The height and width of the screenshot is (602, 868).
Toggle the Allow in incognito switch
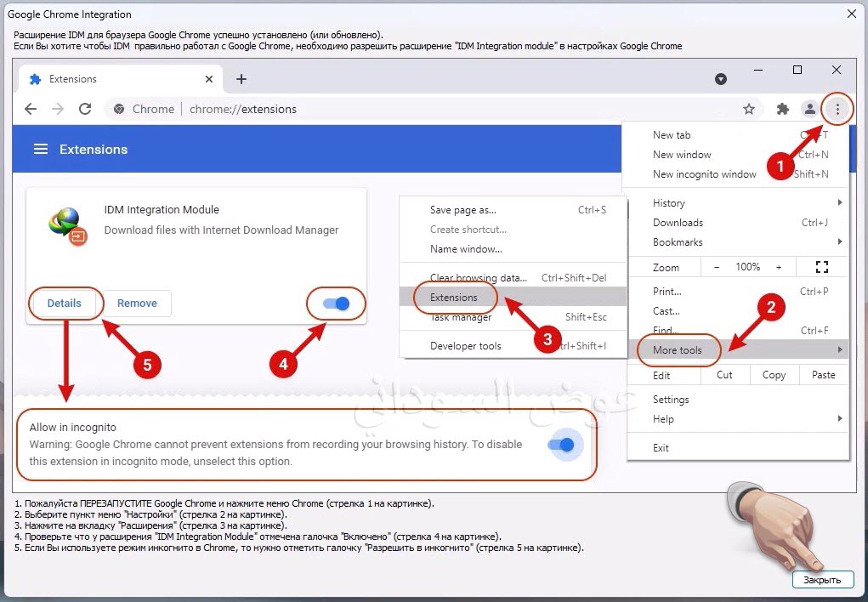coord(561,445)
